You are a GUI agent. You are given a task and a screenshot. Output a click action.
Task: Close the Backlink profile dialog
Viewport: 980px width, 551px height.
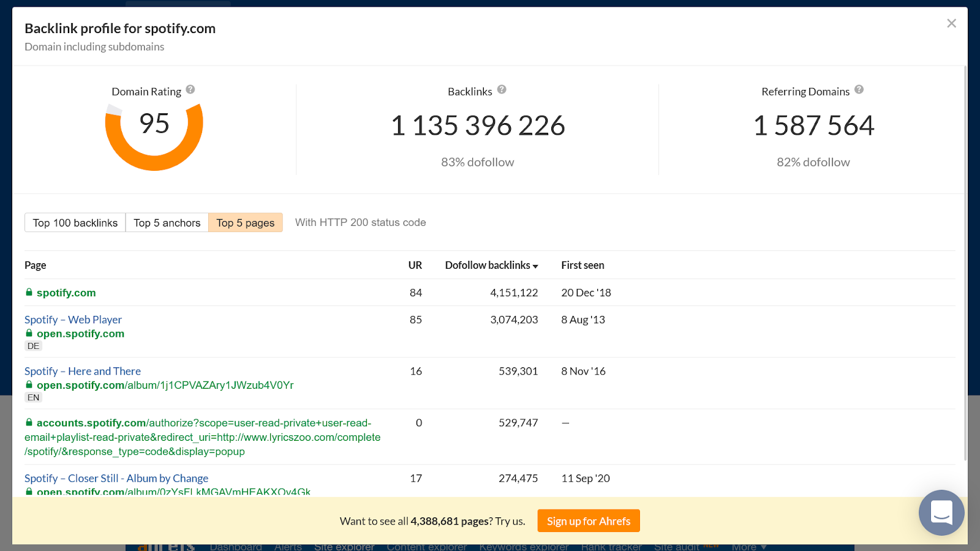pos(951,23)
